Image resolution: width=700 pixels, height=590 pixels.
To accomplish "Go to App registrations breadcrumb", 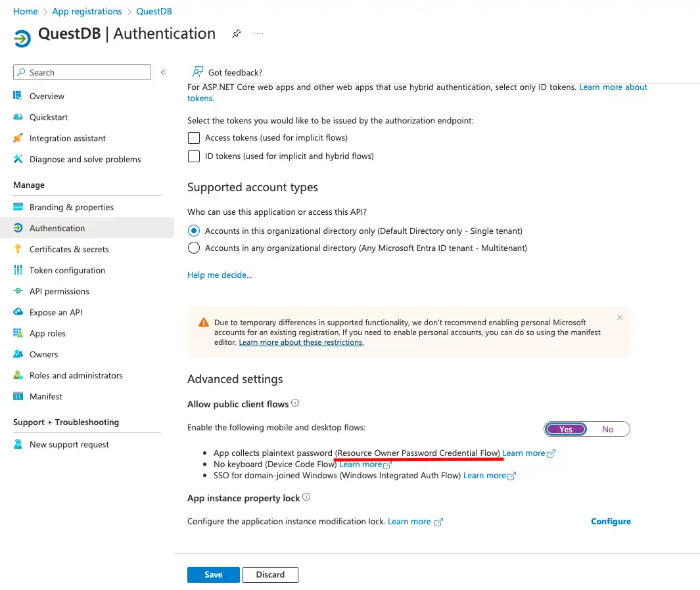I will (x=87, y=11).
